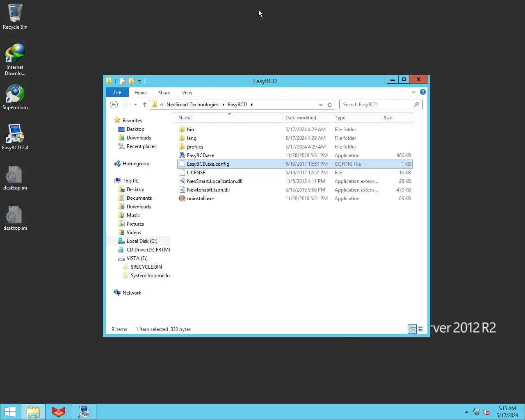The image size is (525, 420).
Task: Show hidden tray icons arrow
Action: pyautogui.click(x=466, y=412)
